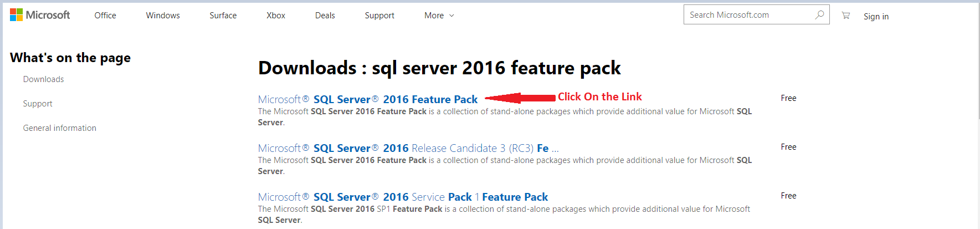
Task: Jump to Downloads section in sidebar
Action: (43, 79)
